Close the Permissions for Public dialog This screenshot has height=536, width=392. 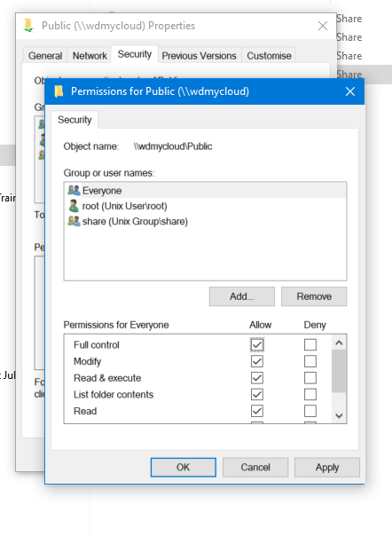coord(350,91)
